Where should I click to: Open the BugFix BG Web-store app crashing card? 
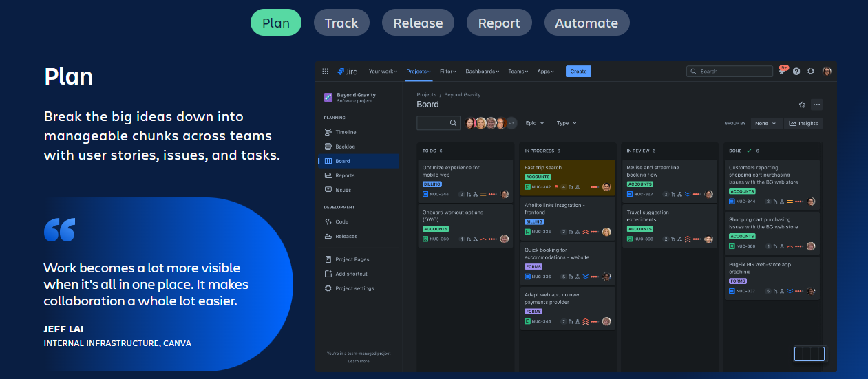point(773,277)
